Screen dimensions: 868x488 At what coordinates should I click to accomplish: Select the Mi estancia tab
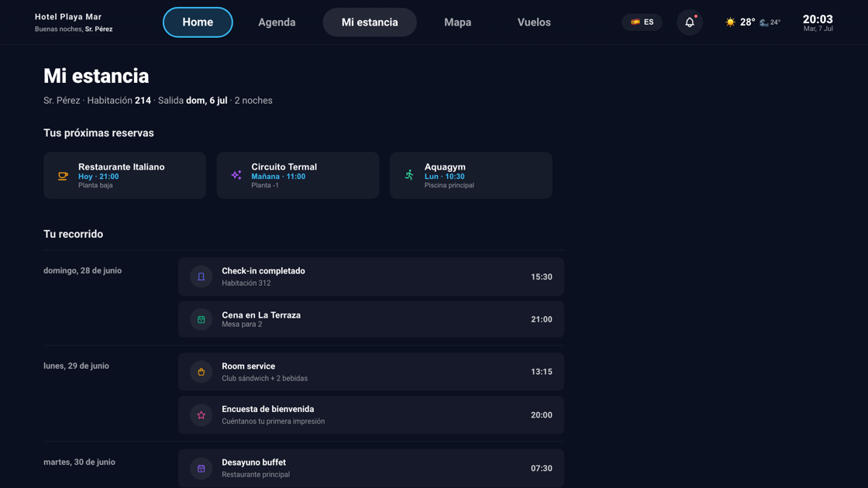point(370,22)
